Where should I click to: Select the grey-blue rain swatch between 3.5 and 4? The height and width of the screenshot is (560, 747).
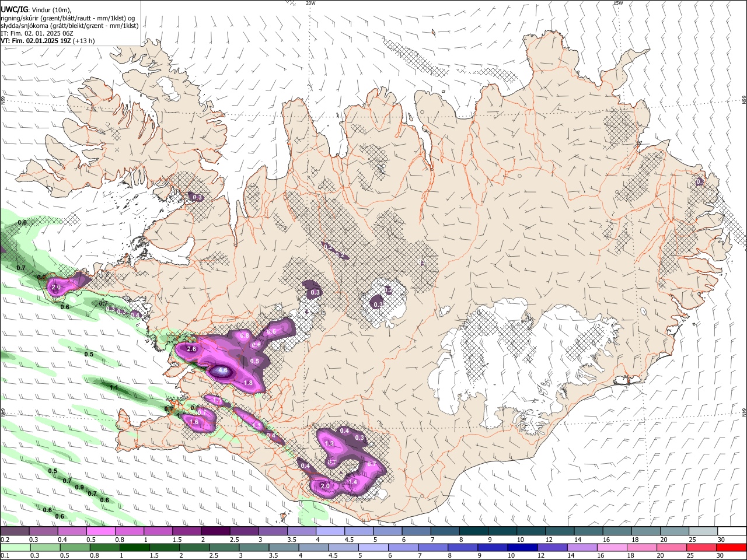283,548
